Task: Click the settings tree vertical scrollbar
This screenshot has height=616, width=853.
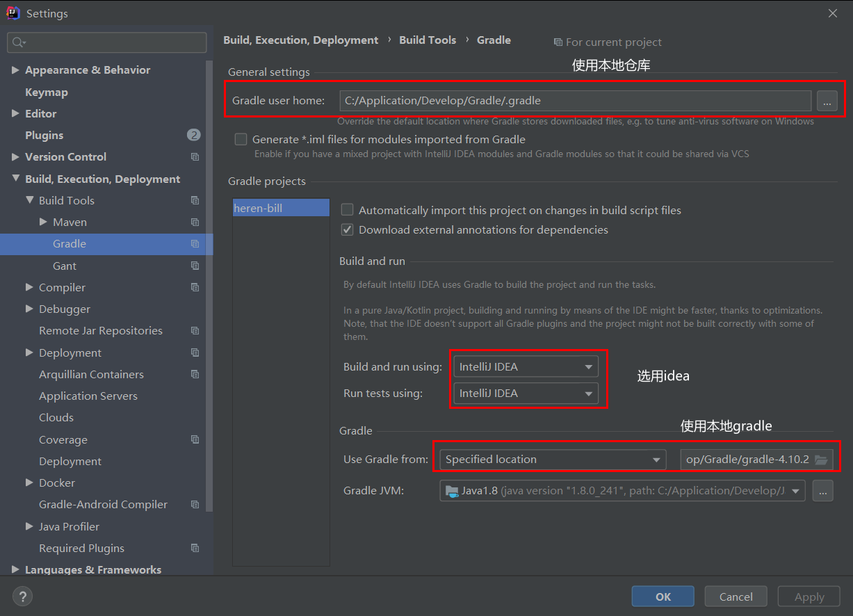Action: point(209,285)
